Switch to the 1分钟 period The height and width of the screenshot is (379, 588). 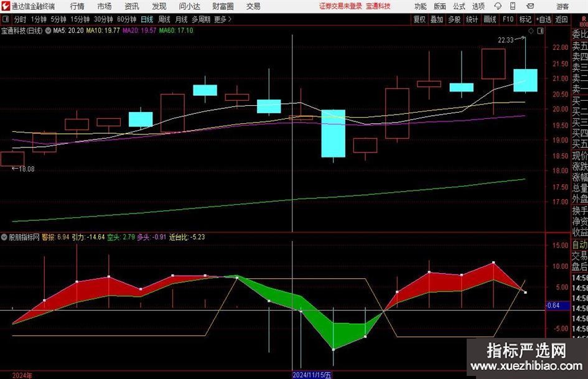(x=39, y=19)
